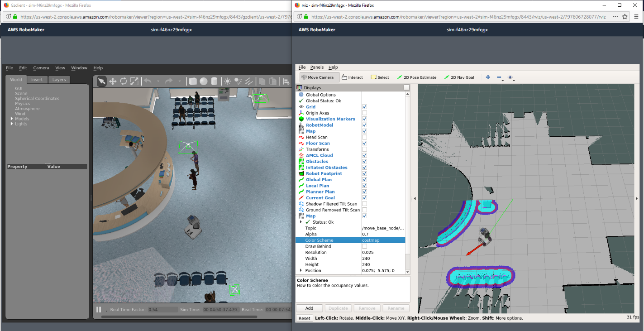Screen dimensions: 644x331
Task: Insert a cylinder shape in Gazebo
Action: pyautogui.click(x=215, y=81)
